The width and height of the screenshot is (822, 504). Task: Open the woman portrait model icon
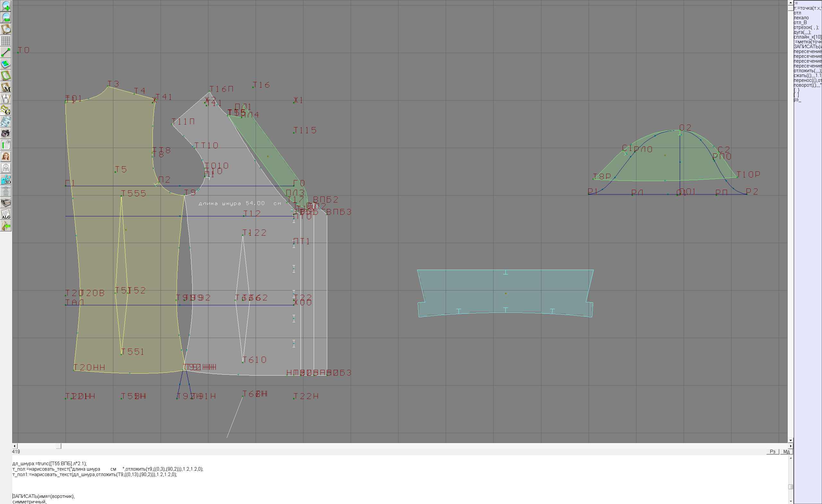pyautogui.click(x=6, y=156)
